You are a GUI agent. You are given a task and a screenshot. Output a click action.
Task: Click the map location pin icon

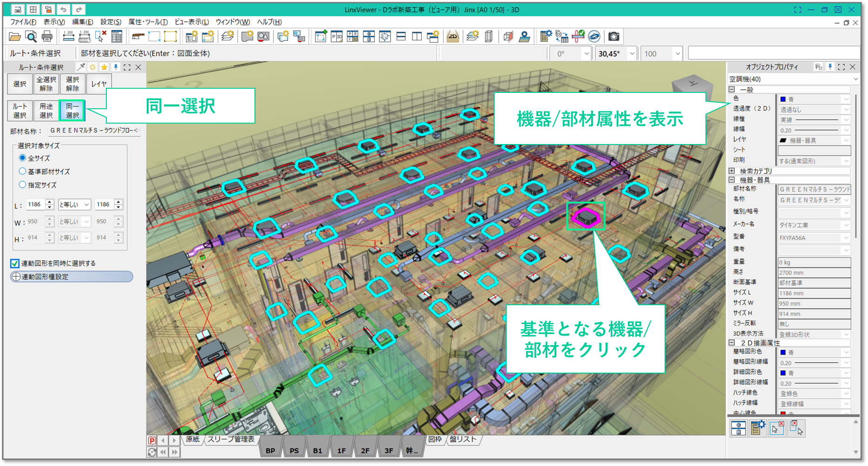[524, 37]
